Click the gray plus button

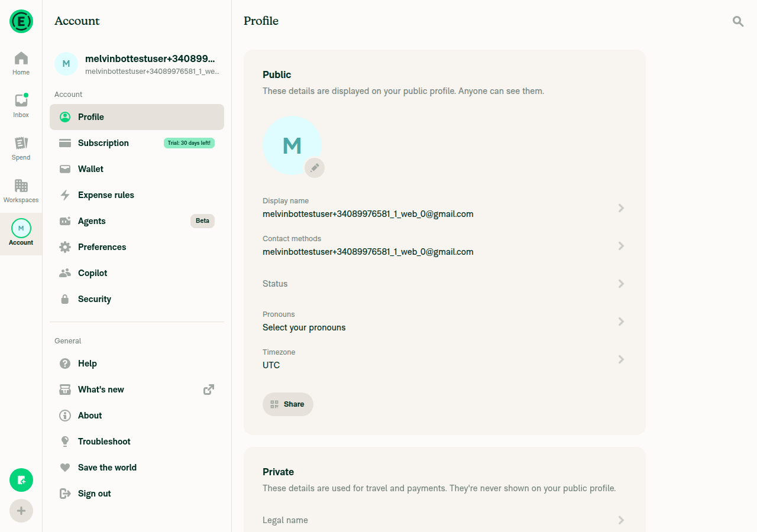pyautogui.click(x=21, y=511)
